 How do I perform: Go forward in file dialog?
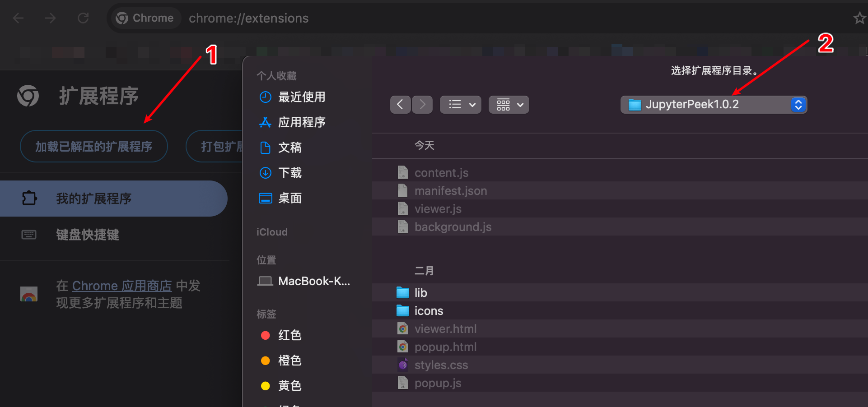(422, 105)
